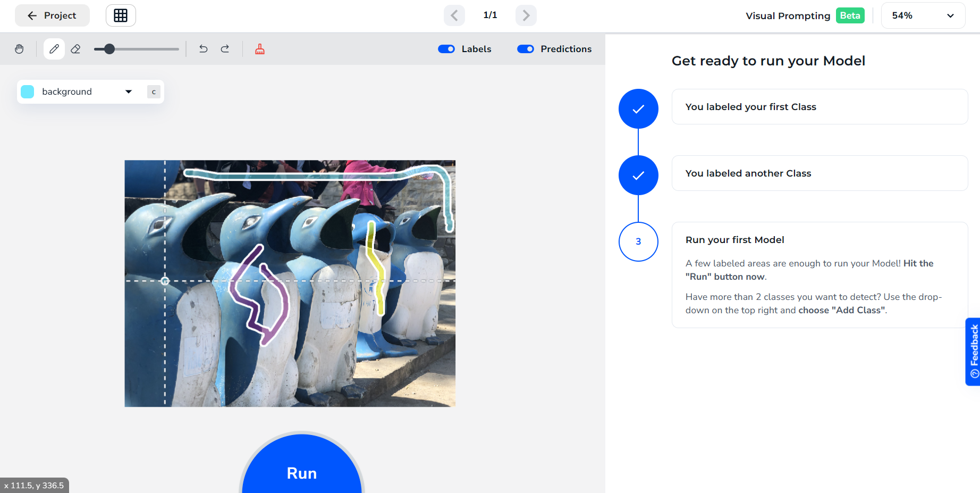Click 'Get ready to run your Model' heading
The image size is (980, 493).
pos(768,61)
